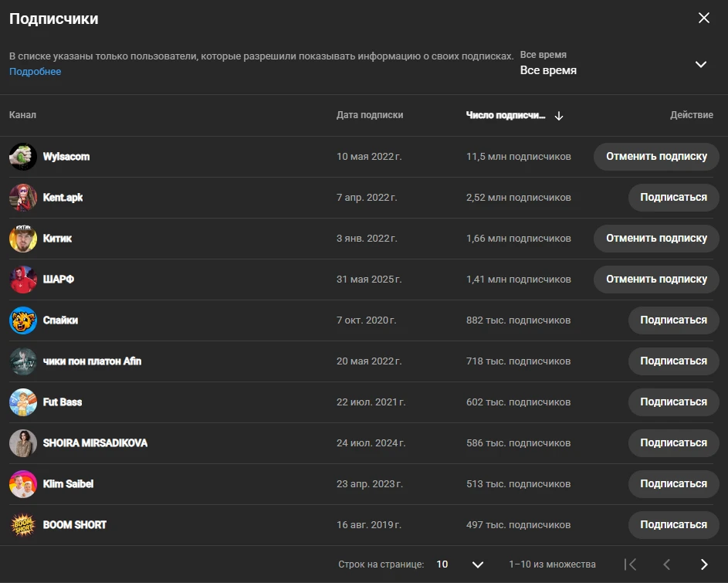
Task: Click BOOM SHORT channel logo
Action: click(x=22, y=524)
